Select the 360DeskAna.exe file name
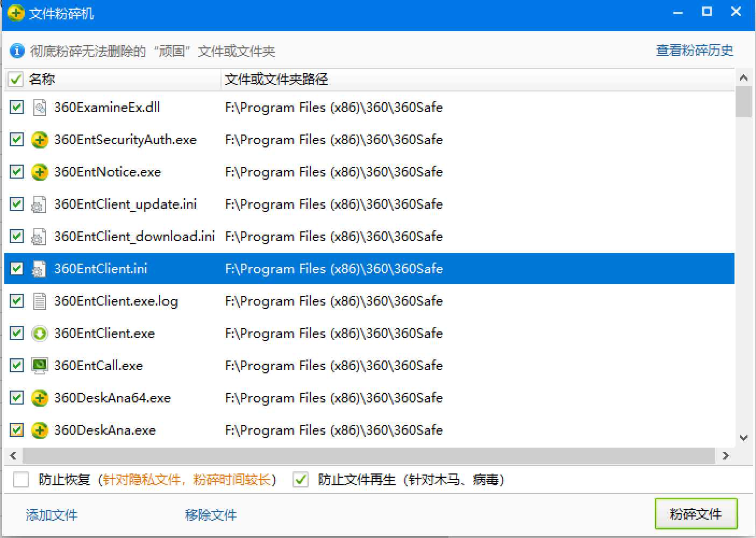The width and height of the screenshot is (756, 538). tap(105, 430)
